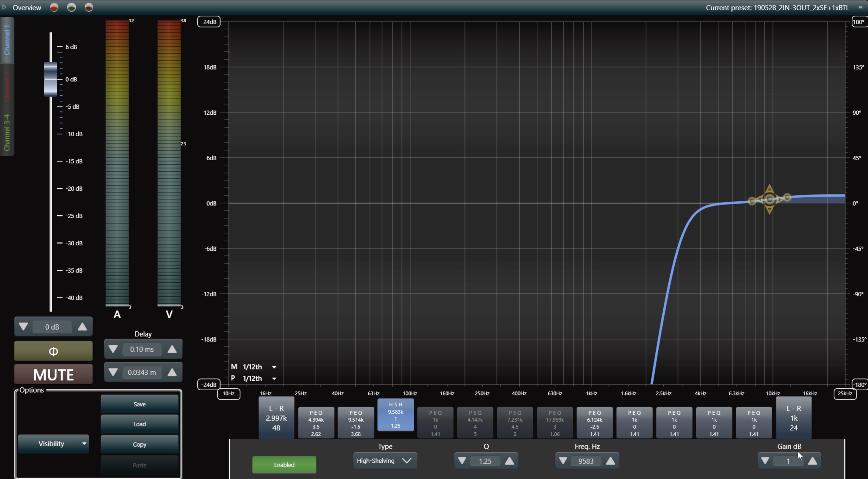
Task: Open the M 1/12th smoothing dropdown
Action: coord(255,367)
